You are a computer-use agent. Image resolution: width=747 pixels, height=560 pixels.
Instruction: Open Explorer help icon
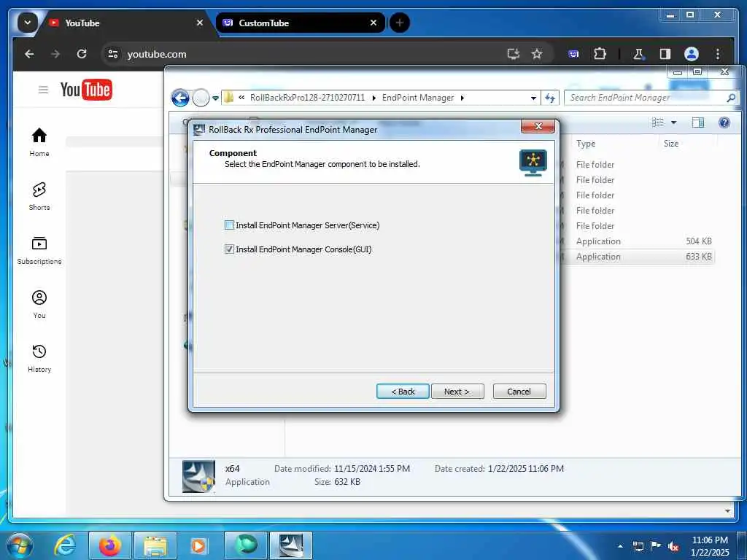724,122
